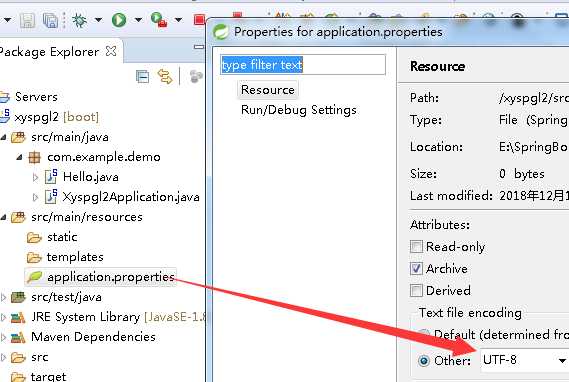The height and width of the screenshot is (382, 569).
Task: Click the templates folder icon
Action: pos(34,257)
